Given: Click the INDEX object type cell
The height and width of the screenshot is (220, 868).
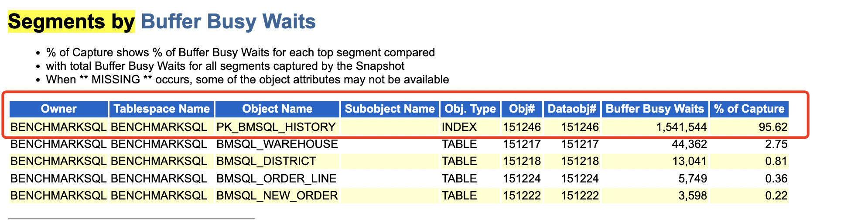Looking at the screenshot, I should [459, 127].
